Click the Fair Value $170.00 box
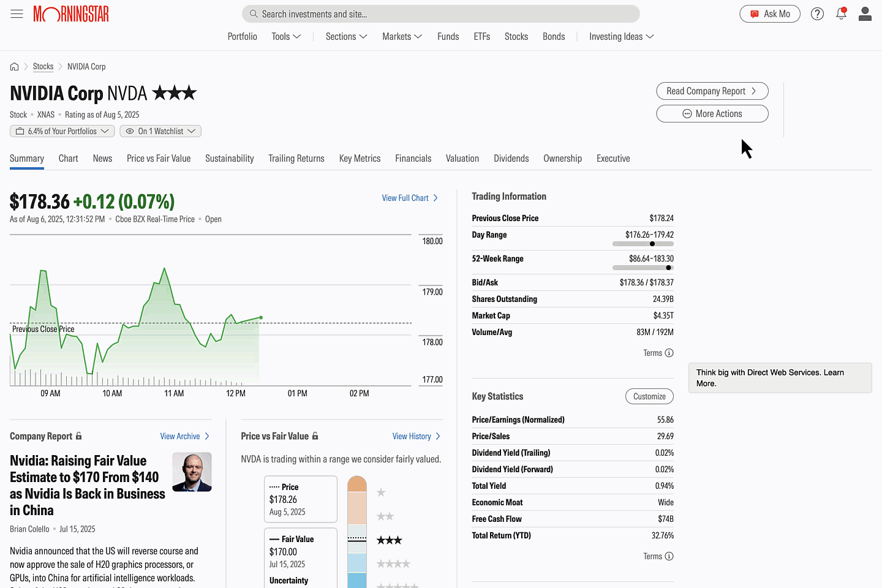Image resolution: width=882 pixels, height=588 pixels. [301, 557]
